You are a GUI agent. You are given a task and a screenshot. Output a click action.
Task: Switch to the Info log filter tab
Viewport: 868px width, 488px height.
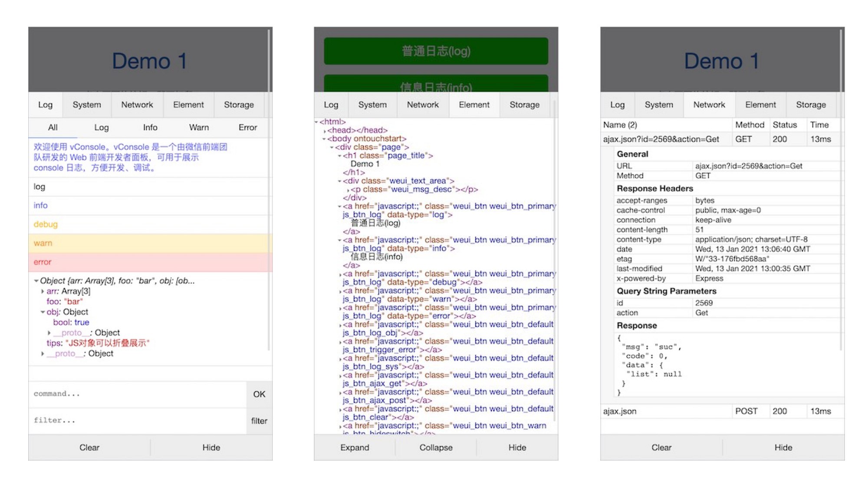(x=150, y=128)
